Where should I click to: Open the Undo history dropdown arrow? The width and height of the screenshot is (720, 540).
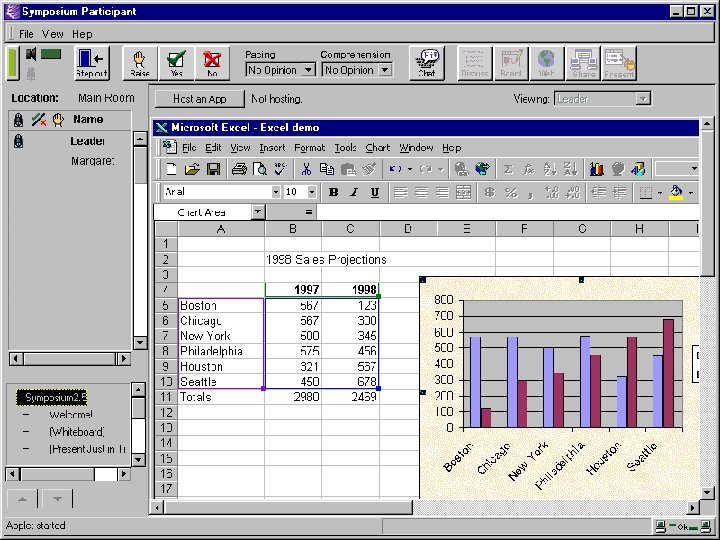(x=410, y=169)
